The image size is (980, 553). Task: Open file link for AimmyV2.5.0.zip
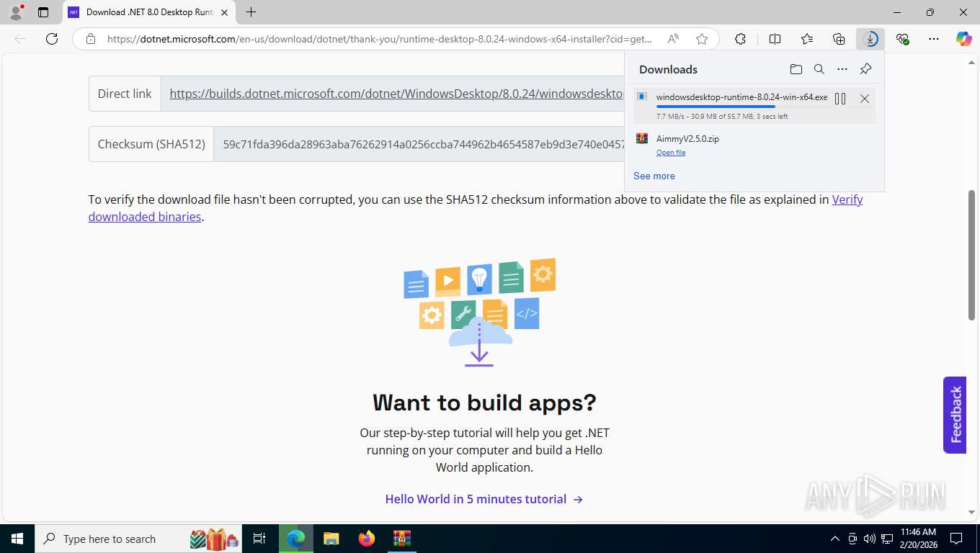pyautogui.click(x=671, y=153)
